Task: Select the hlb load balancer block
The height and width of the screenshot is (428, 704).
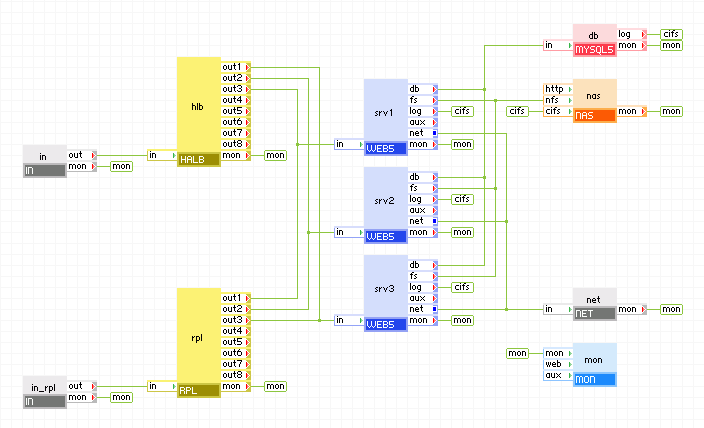Action: (x=198, y=104)
